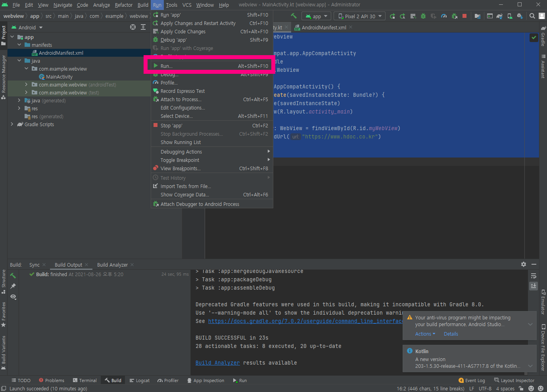Open the Terminal tool window tab
The height and width of the screenshot is (392, 547).
(84, 380)
